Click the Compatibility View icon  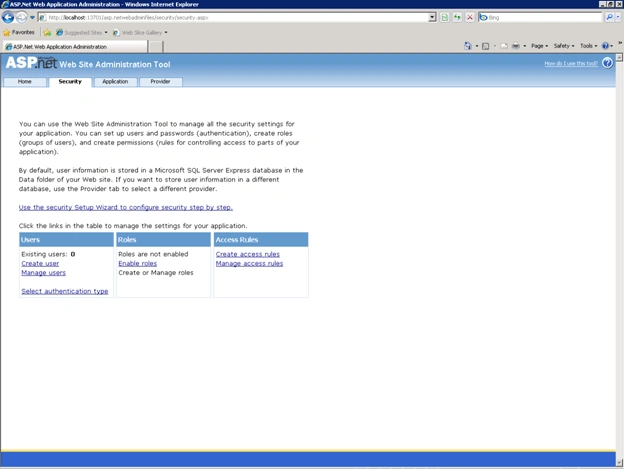pyautogui.click(x=445, y=18)
